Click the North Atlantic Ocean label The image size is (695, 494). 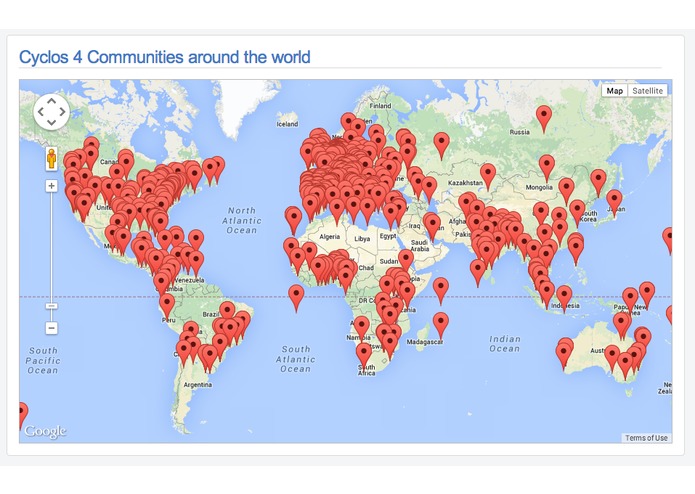[242, 220]
